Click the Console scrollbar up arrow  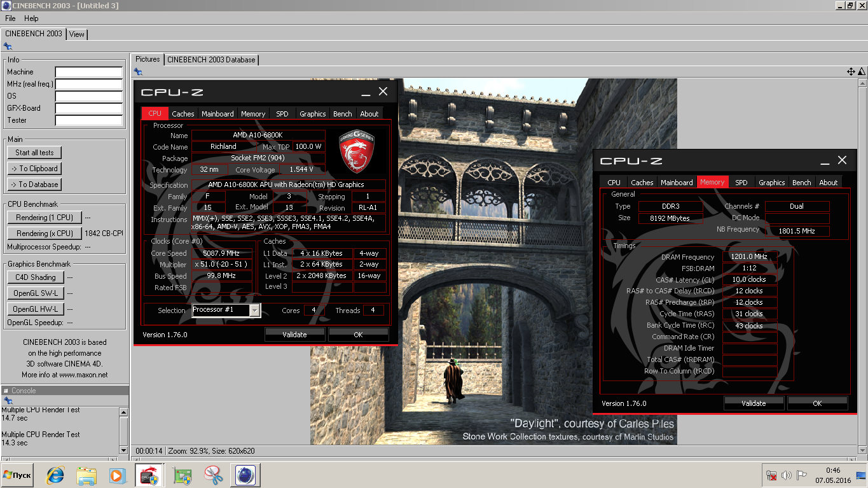click(x=124, y=412)
